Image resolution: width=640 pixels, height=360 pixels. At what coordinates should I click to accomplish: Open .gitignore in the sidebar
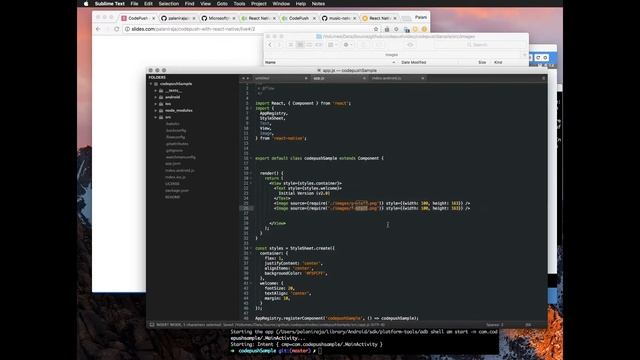pos(174,150)
